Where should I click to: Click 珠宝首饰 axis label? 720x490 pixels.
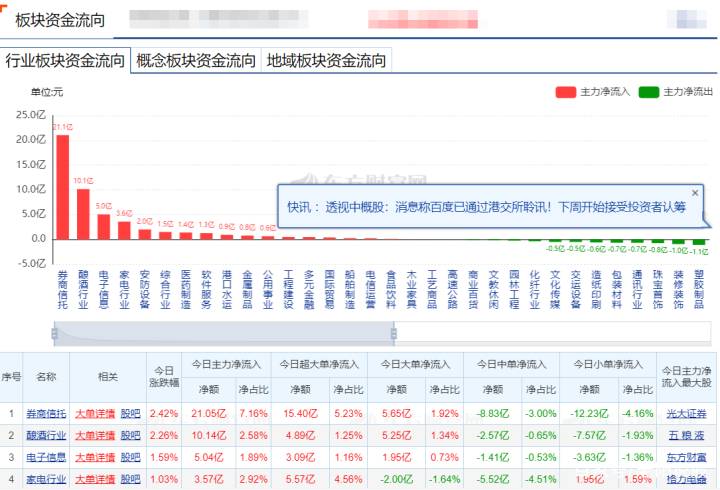[658, 289]
